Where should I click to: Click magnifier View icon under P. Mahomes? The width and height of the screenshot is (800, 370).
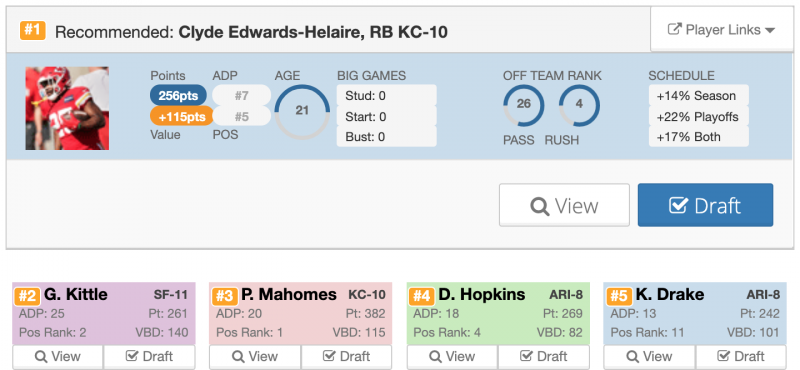point(238,356)
